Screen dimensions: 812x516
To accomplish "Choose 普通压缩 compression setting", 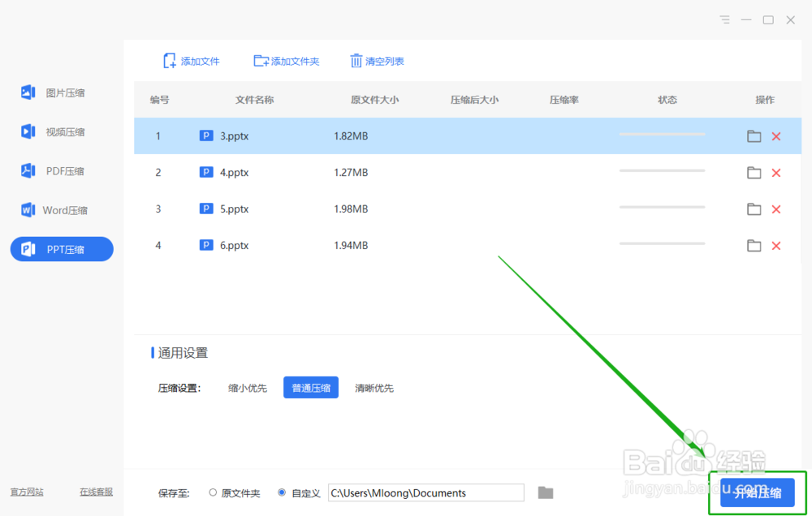I will [311, 387].
